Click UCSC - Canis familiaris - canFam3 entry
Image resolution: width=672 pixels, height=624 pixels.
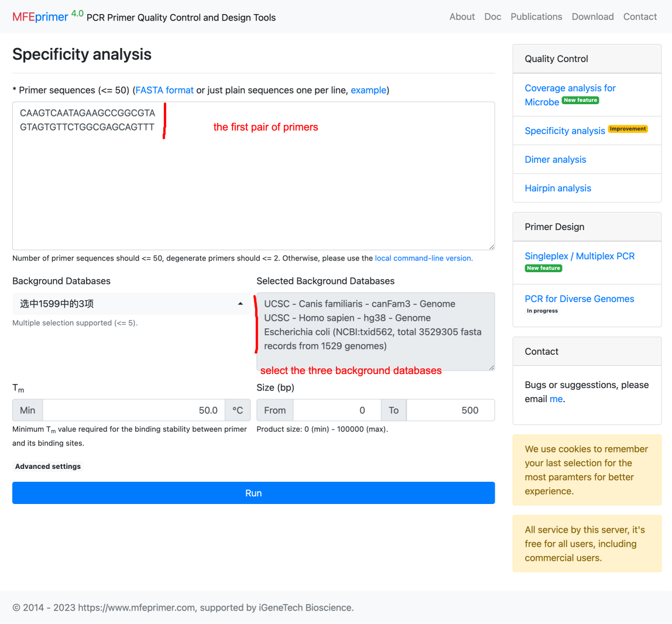pos(359,304)
